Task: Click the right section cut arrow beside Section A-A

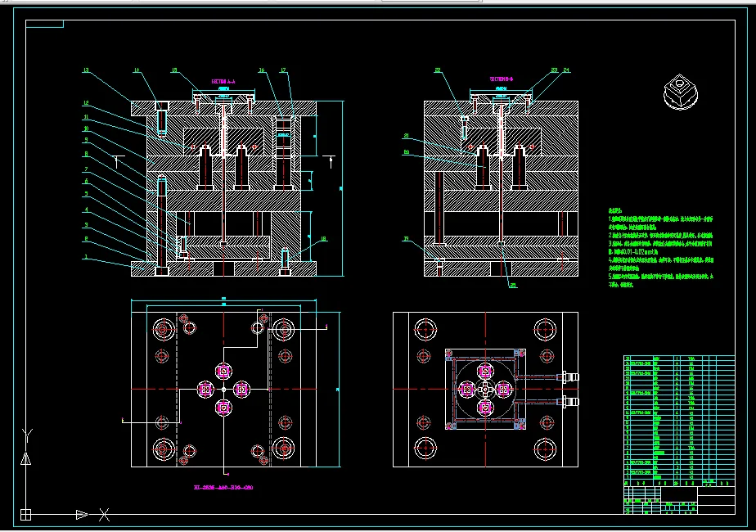Action: click(331, 161)
